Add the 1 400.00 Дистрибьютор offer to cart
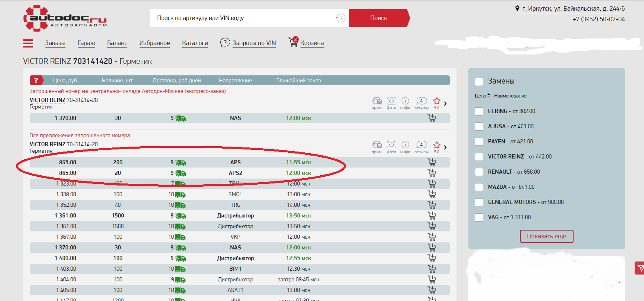 pyautogui.click(x=432, y=258)
